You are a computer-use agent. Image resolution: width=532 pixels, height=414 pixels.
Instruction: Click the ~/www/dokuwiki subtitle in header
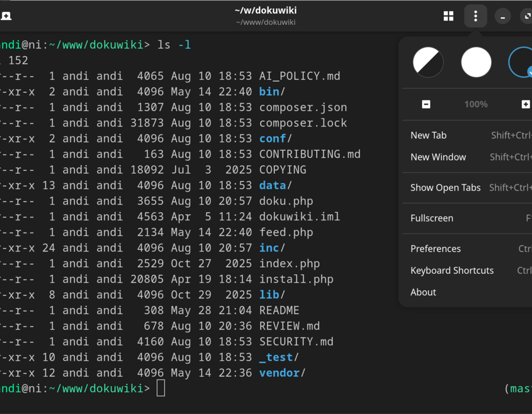[x=265, y=22]
